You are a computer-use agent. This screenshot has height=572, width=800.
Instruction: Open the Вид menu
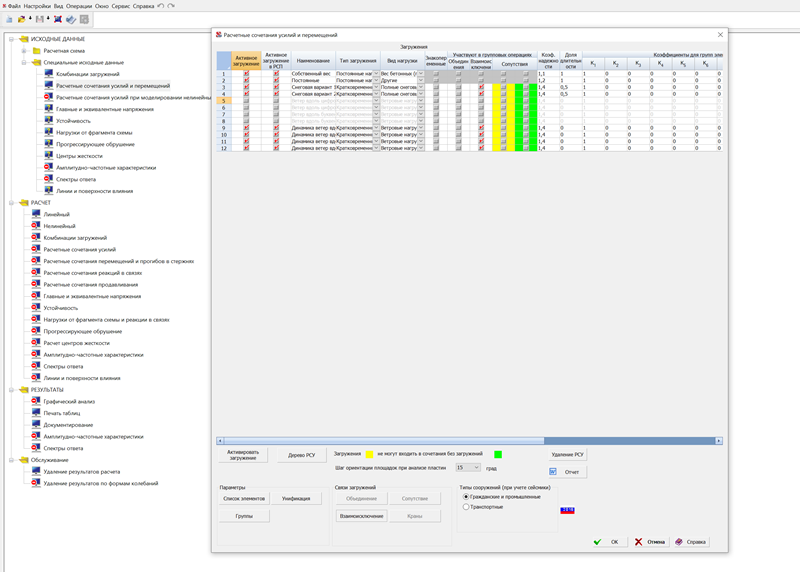point(58,6)
